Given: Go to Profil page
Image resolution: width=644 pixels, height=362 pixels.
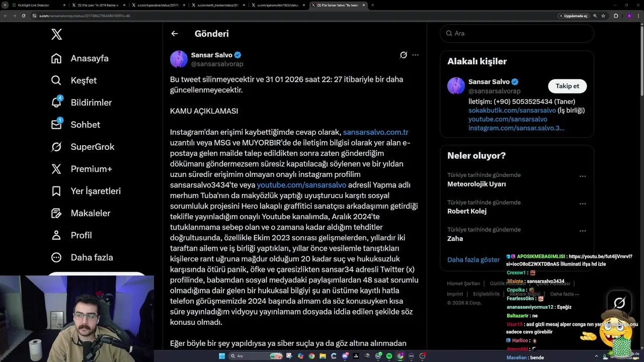Looking at the screenshot, I should tap(71, 235).
